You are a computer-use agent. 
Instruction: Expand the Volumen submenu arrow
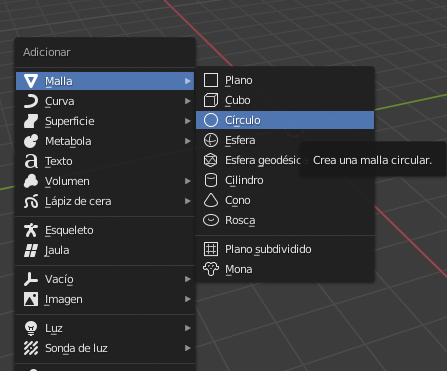pyautogui.click(x=188, y=181)
